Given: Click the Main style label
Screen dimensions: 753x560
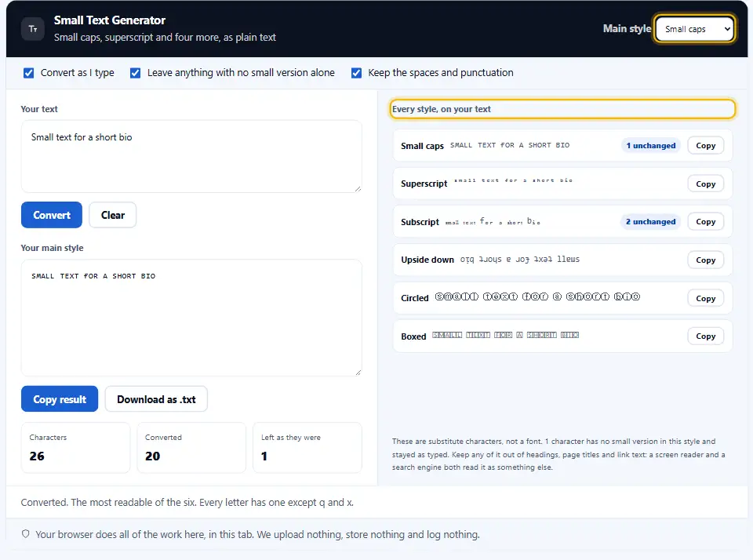Looking at the screenshot, I should pyautogui.click(x=627, y=29).
